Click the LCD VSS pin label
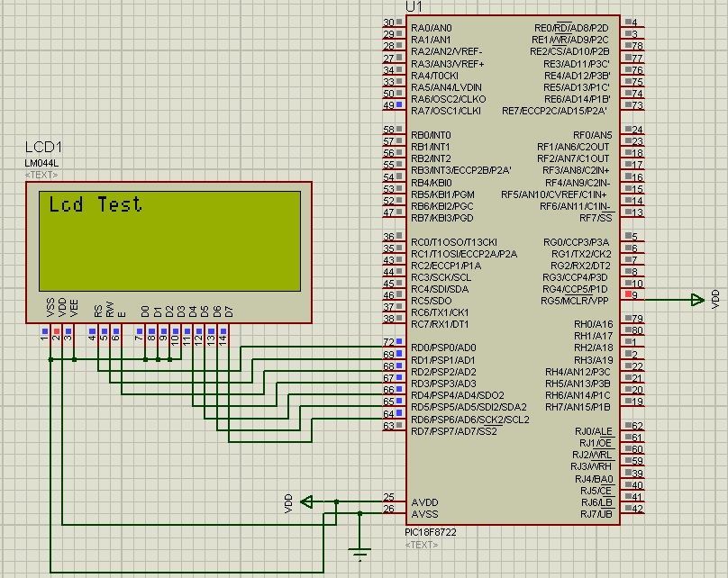Screen dimensions: 728x578 pos(50,308)
